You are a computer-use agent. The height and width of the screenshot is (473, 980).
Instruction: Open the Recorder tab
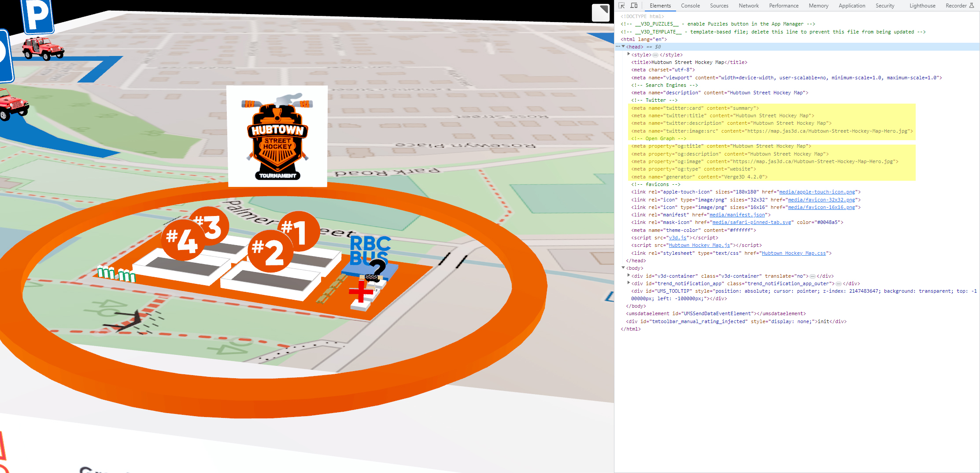coord(959,6)
